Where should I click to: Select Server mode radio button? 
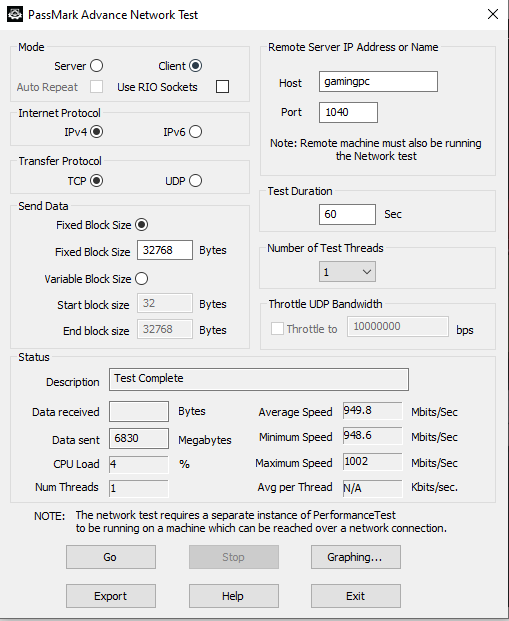96,66
